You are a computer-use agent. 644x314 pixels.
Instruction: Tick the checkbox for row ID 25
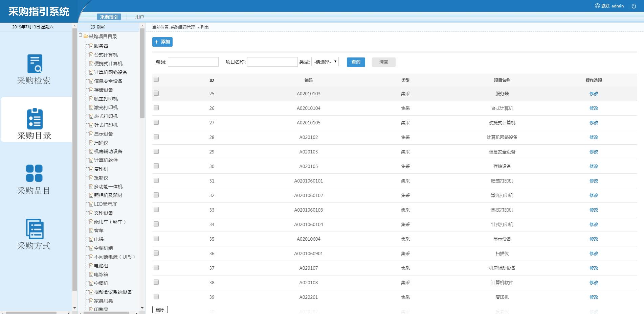point(156,93)
